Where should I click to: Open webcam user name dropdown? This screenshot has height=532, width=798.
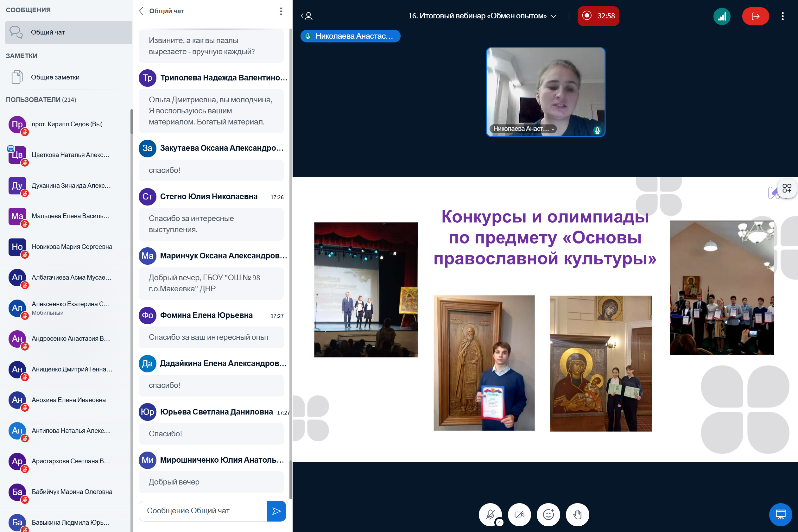tap(523, 129)
